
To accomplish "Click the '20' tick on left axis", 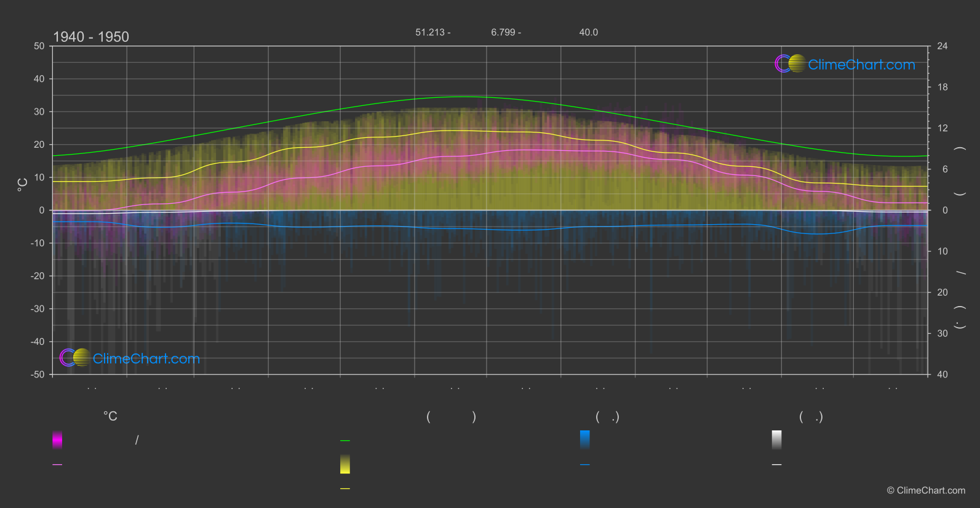I will pos(39,145).
